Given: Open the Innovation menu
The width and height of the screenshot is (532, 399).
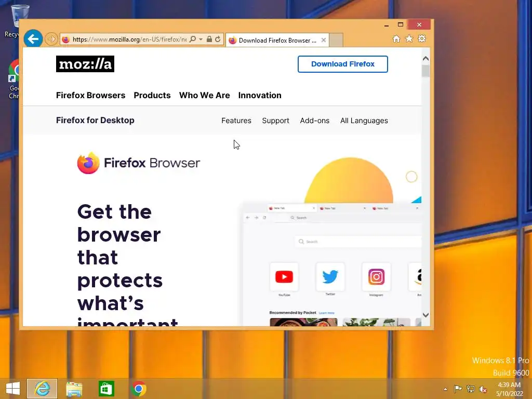Looking at the screenshot, I should (x=260, y=96).
